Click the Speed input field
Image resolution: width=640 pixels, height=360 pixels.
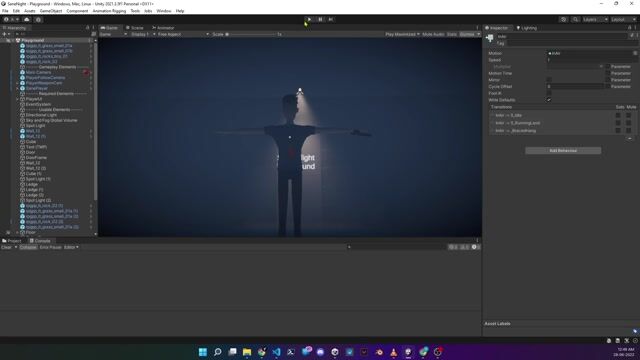(x=591, y=60)
